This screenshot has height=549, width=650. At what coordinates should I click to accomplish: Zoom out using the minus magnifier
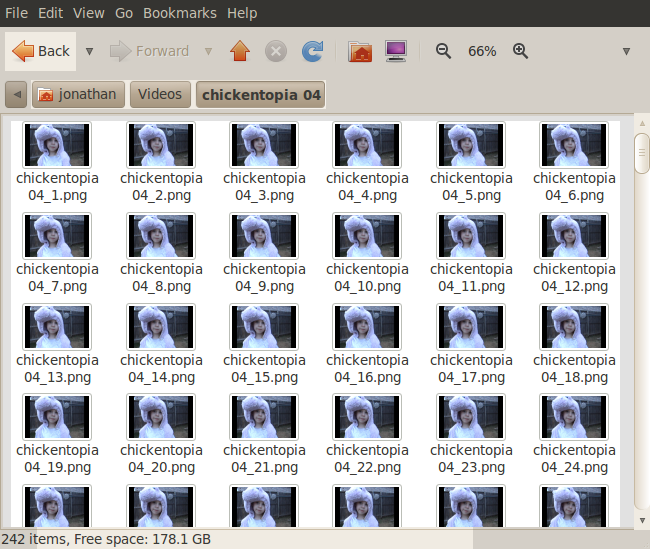tap(444, 51)
